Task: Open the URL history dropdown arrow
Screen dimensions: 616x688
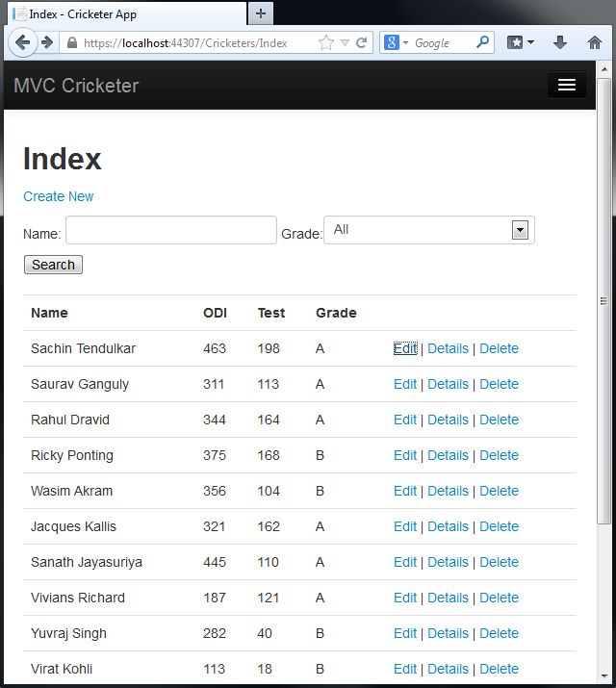Action: pos(345,42)
